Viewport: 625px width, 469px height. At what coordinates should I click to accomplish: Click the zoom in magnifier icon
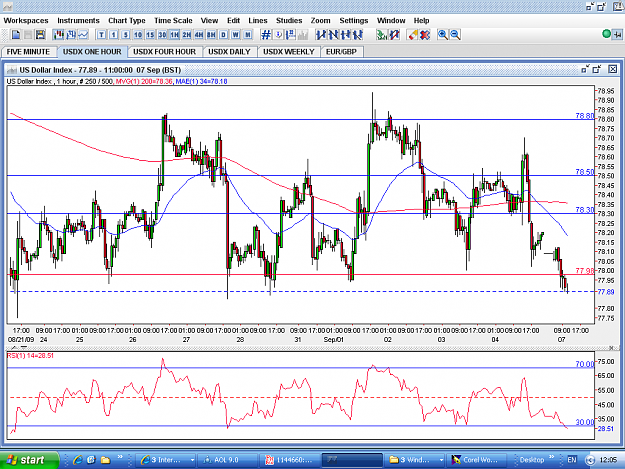coord(442,35)
